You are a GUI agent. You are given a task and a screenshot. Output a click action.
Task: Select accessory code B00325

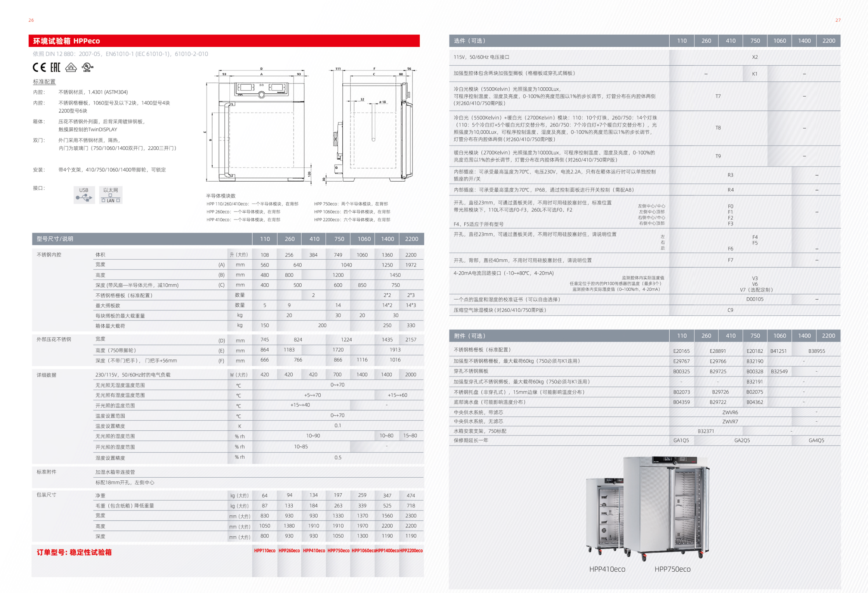tap(681, 371)
